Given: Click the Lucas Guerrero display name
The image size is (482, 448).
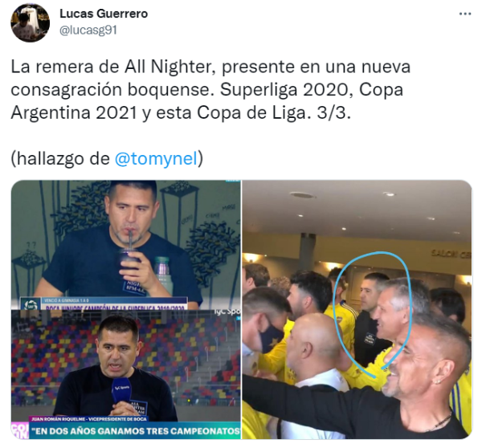Looking at the screenshot, I should coord(104,14).
